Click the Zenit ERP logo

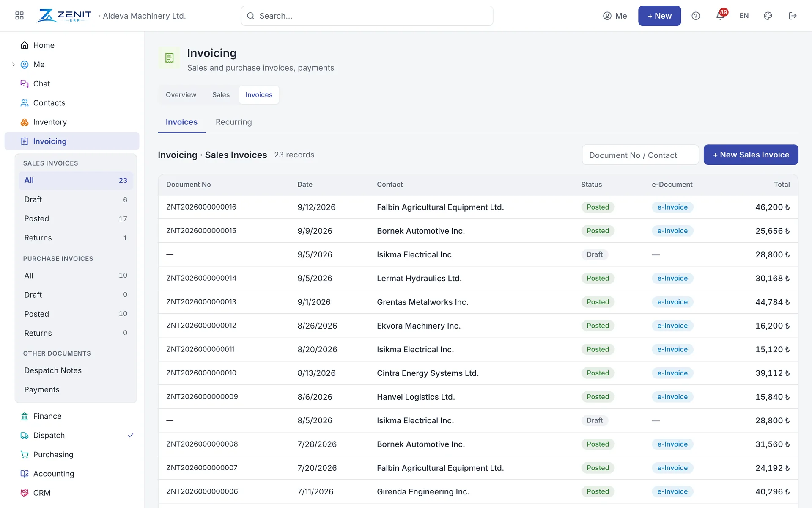point(64,16)
